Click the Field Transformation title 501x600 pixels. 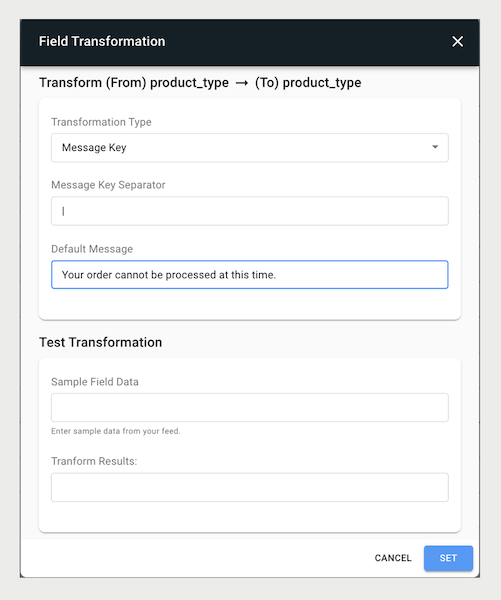tap(102, 41)
